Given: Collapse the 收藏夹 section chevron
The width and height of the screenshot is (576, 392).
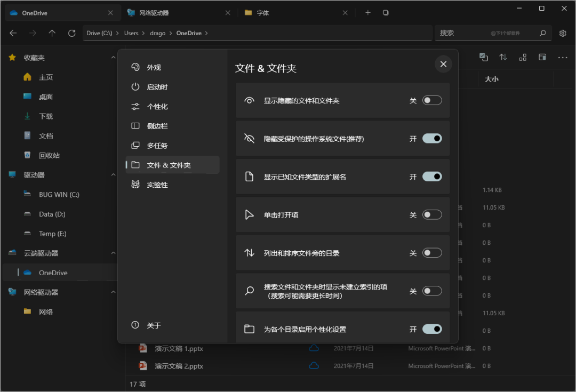Looking at the screenshot, I should (x=113, y=58).
